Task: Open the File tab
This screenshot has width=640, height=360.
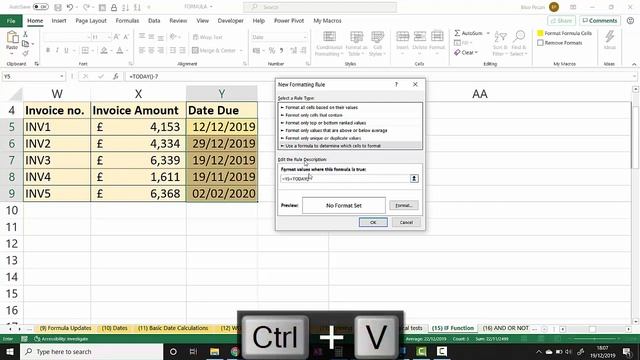Action: click(11, 20)
